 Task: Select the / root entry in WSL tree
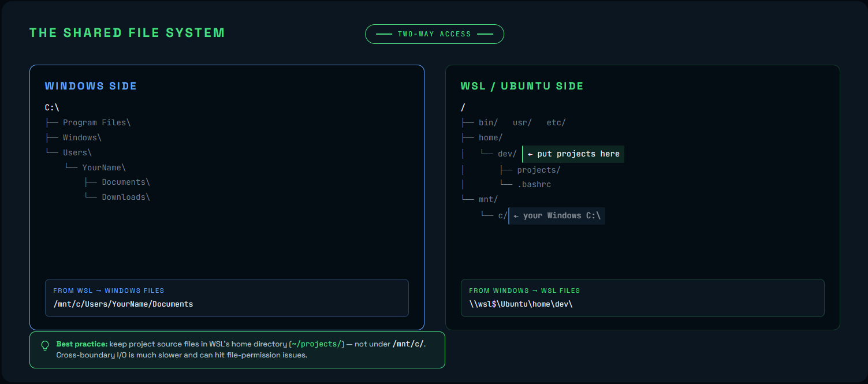463,107
